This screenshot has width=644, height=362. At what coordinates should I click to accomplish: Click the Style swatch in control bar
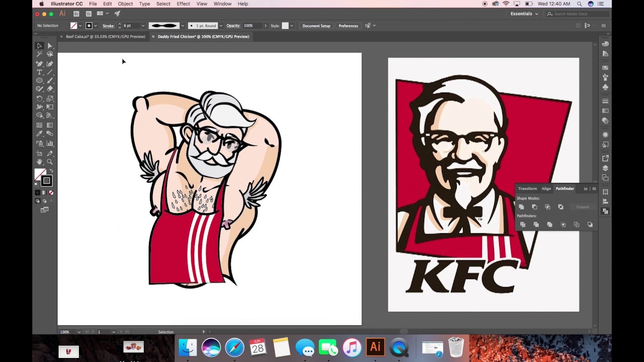285,26
